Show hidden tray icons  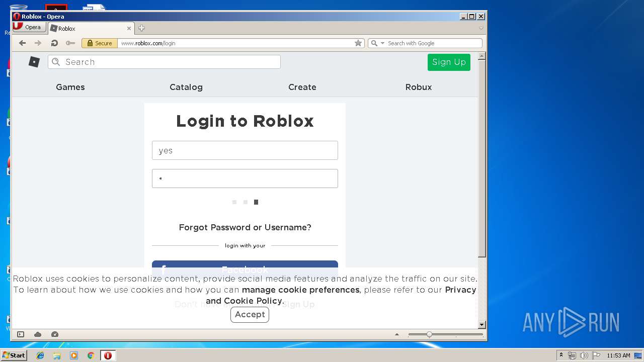coord(561,355)
